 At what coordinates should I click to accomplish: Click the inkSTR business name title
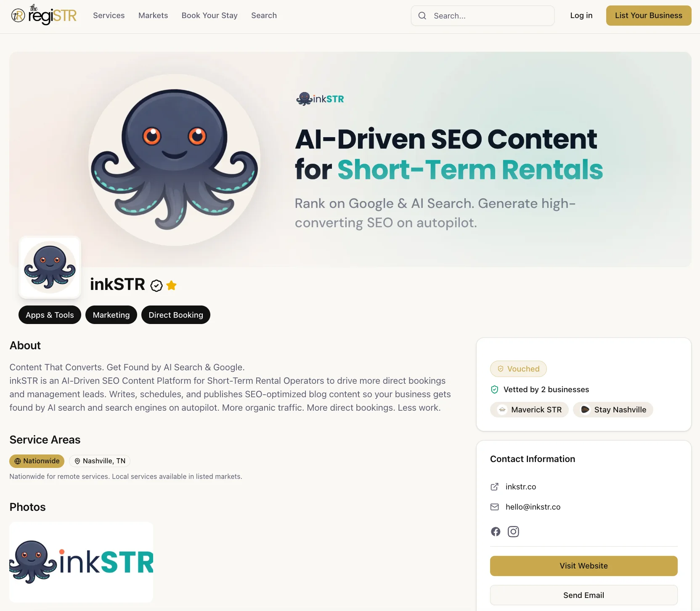(117, 284)
